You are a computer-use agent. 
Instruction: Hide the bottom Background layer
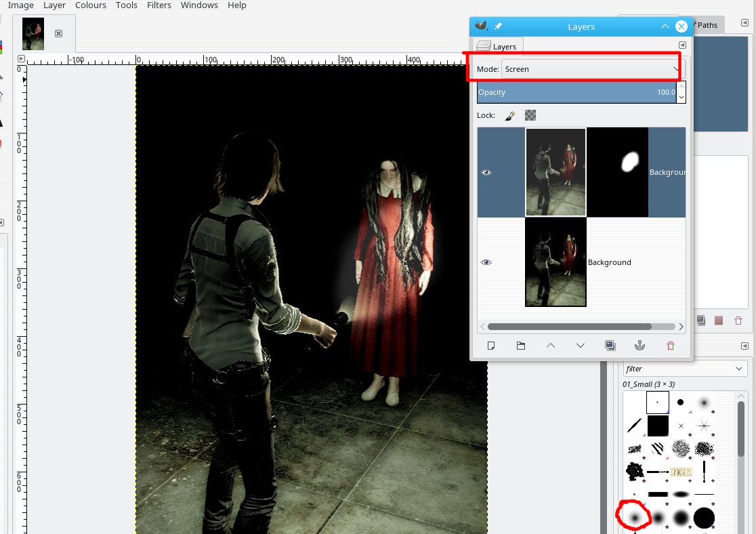(486, 262)
